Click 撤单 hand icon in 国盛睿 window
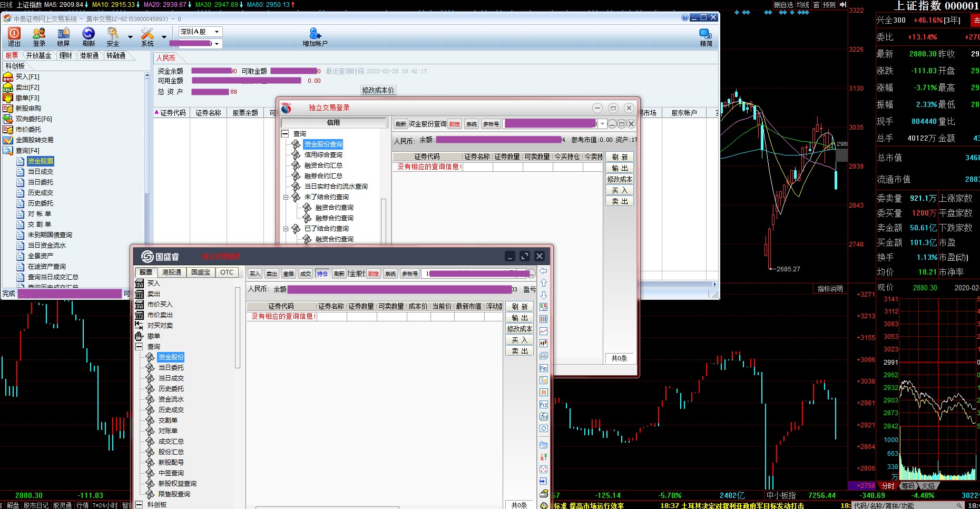The height and width of the screenshot is (509, 980). click(140, 336)
